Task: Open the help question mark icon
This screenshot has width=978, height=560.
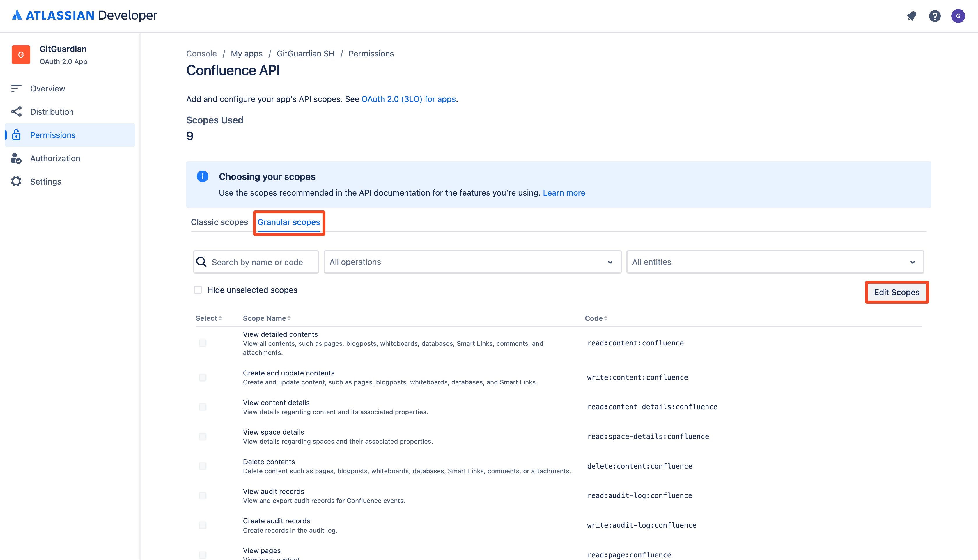Action: coord(935,16)
